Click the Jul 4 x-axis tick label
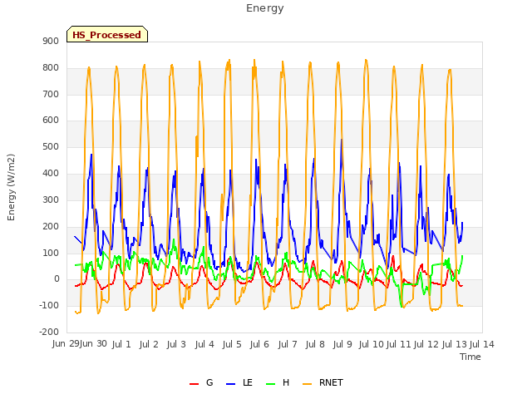The image size is (532, 399). click(x=204, y=344)
